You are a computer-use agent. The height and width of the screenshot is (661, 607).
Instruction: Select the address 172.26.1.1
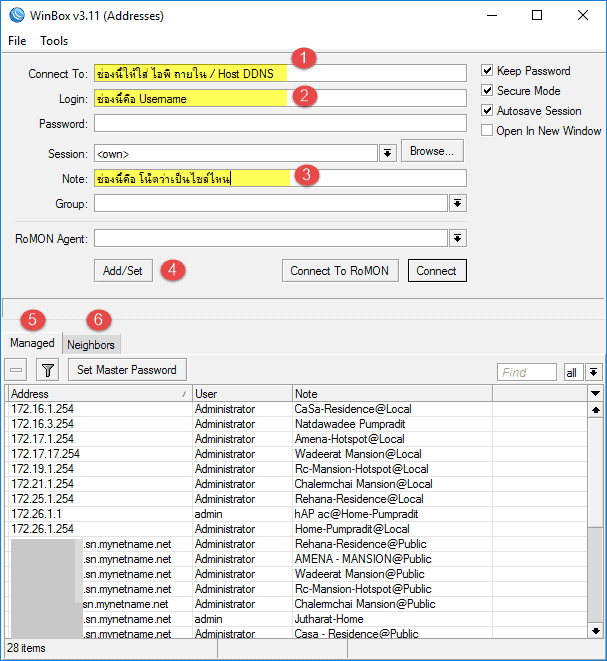36,514
